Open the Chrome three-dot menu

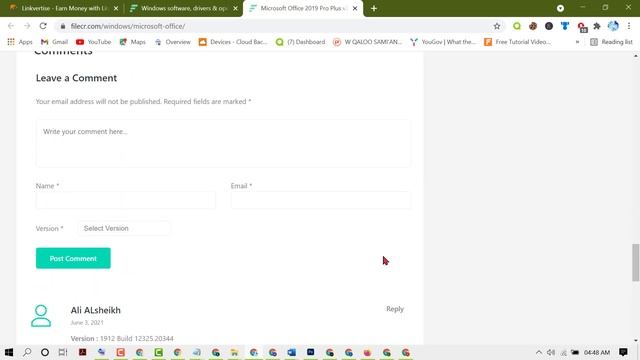pyautogui.click(x=629, y=26)
